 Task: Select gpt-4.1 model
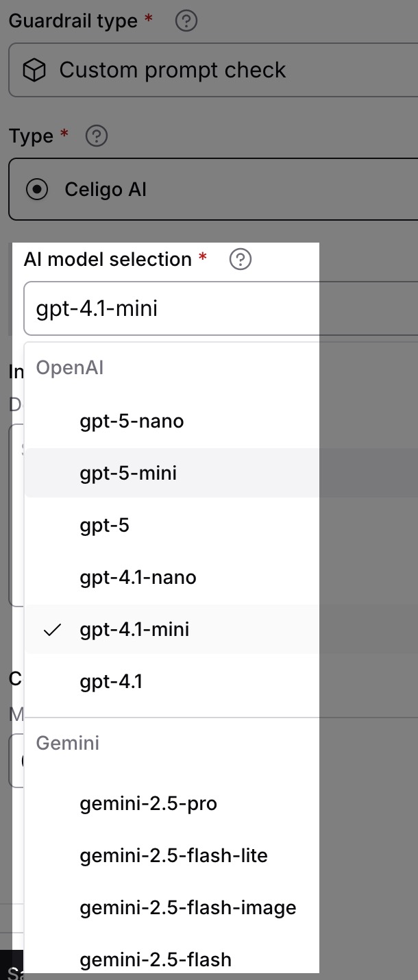click(x=172, y=681)
